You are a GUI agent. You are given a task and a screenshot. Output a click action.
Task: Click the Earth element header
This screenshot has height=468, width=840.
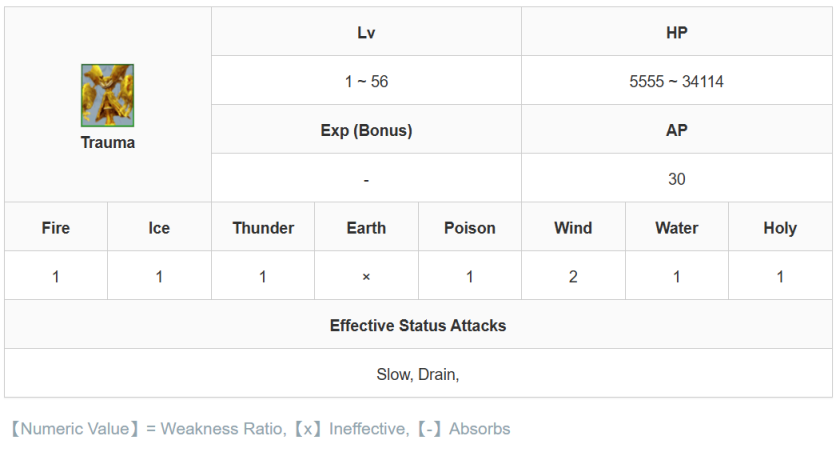[366, 228]
